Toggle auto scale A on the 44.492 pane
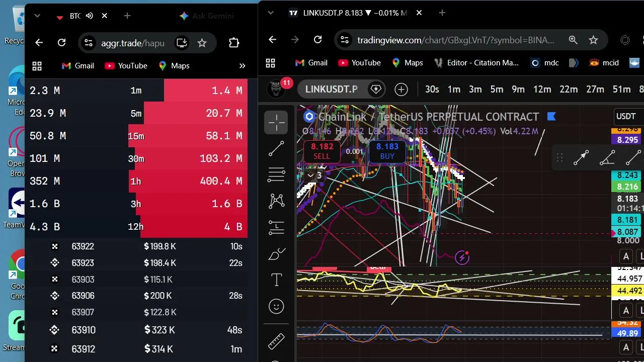This screenshot has width=644, height=362. click(x=626, y=310)
